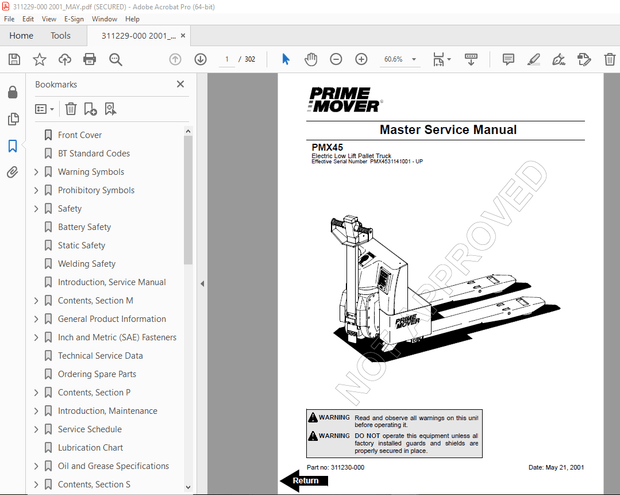The height and width of the screenshot is (495, 620).
Task: Open the Lubrication Chart bookmark
Action: 90,448
